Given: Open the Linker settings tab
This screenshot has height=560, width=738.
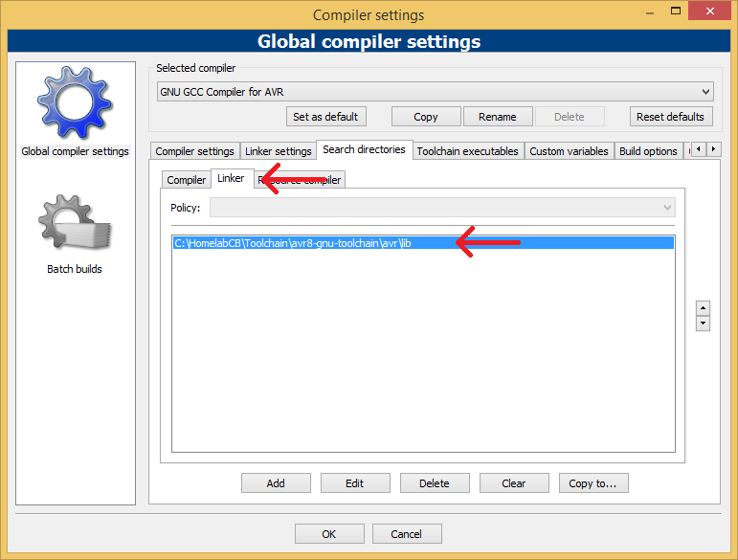Looking at the screenshot, I should tap(280, 151).
